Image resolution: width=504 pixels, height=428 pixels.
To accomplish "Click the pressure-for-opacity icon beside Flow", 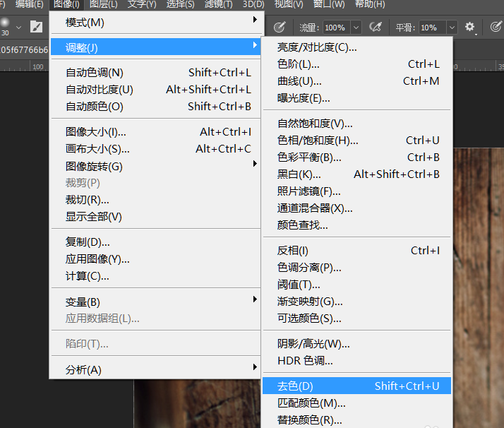I will tap(280, 27).
